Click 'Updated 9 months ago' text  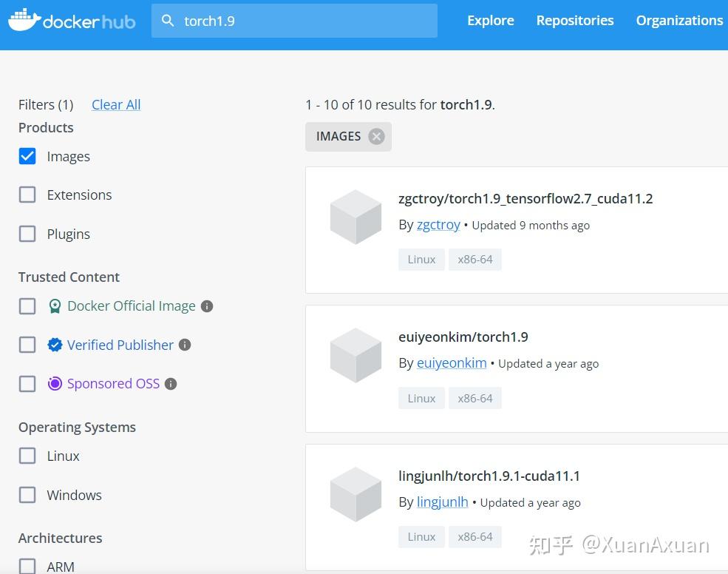(x=531, y=226)
